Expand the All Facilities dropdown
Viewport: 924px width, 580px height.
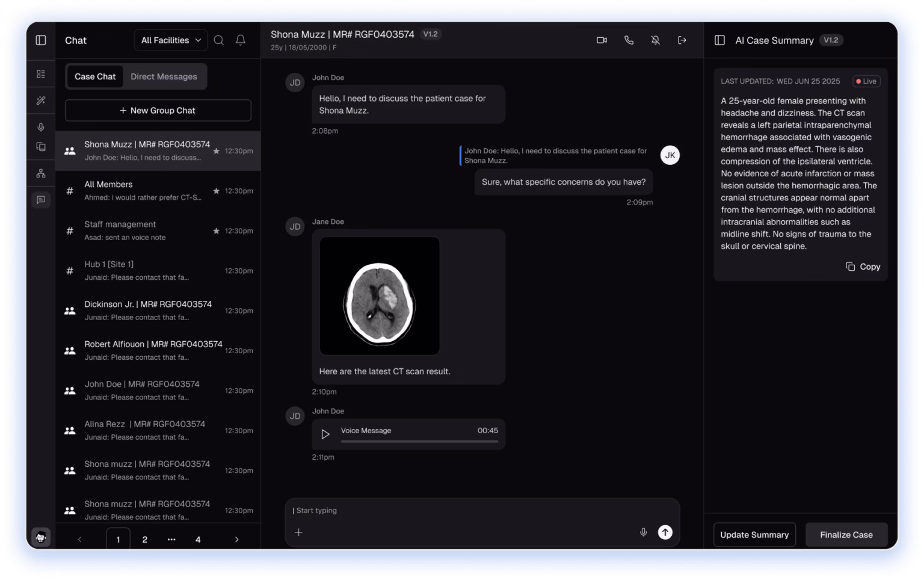(x=171, y=40)
